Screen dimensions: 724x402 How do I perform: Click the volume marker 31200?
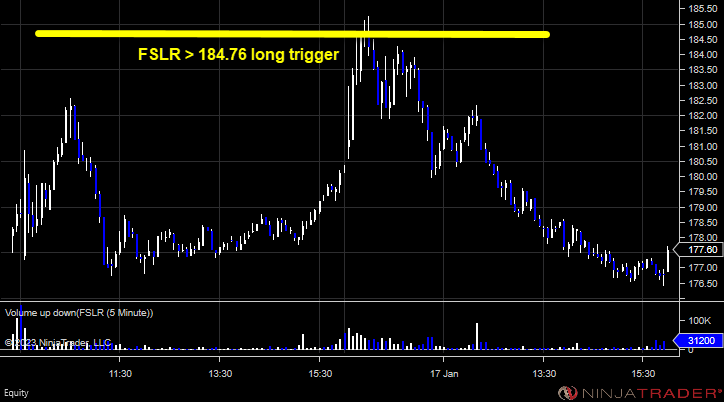(699, 341)
